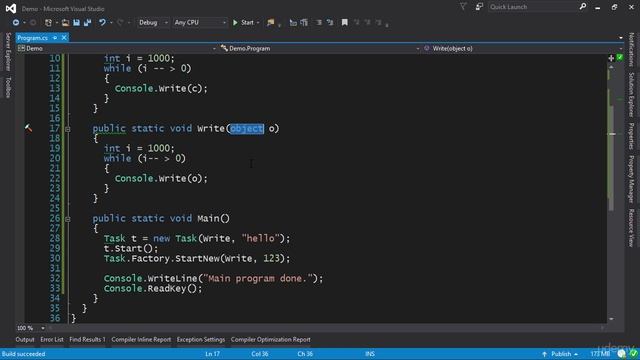Screen dimensions: 640x360
Task: Click the scroll down arrow of editor scrollbar
Action: tap(611, 319)
